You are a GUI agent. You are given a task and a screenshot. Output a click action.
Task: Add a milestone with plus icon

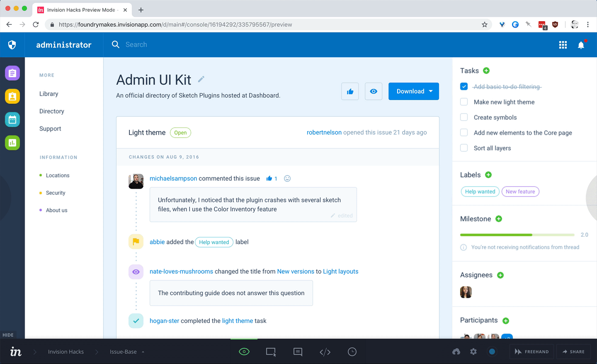point(499,219)
